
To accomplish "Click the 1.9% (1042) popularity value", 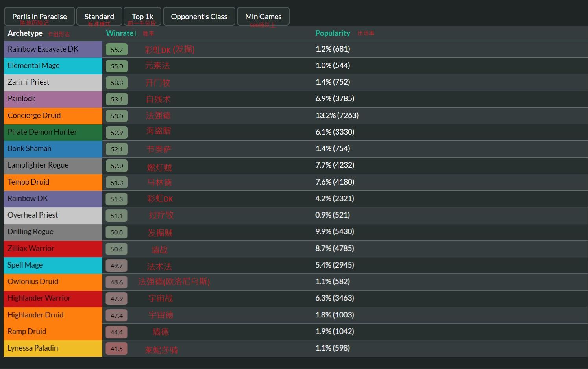I will tap(335, 332).
